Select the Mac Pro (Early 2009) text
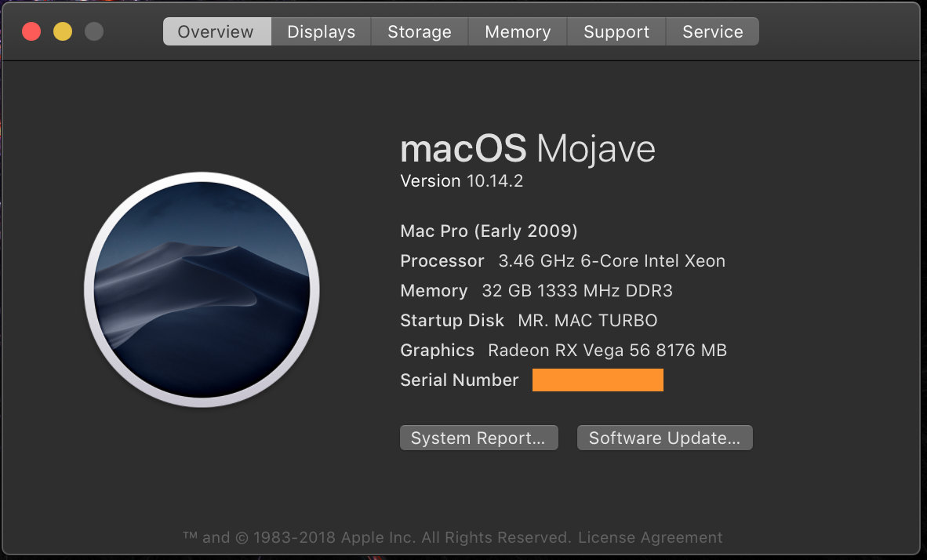This screenshot has width=927, height=560. [489, 231]
